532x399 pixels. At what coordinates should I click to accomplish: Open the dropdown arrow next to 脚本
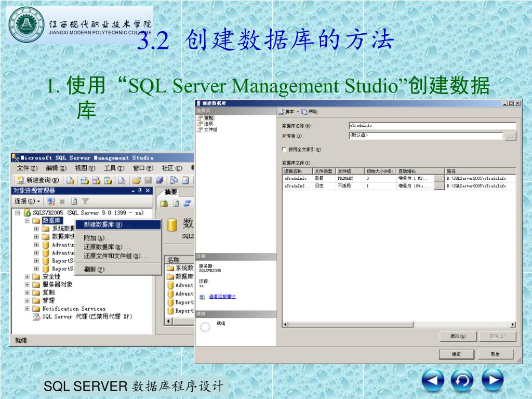[298, 112]
